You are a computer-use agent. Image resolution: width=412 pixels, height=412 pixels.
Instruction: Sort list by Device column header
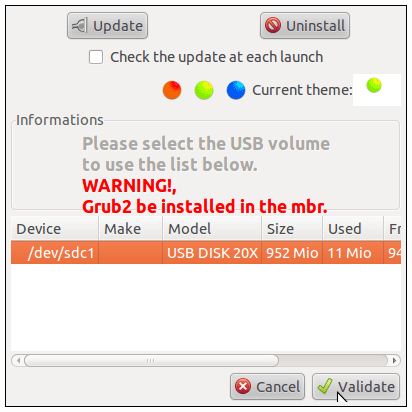55,229
